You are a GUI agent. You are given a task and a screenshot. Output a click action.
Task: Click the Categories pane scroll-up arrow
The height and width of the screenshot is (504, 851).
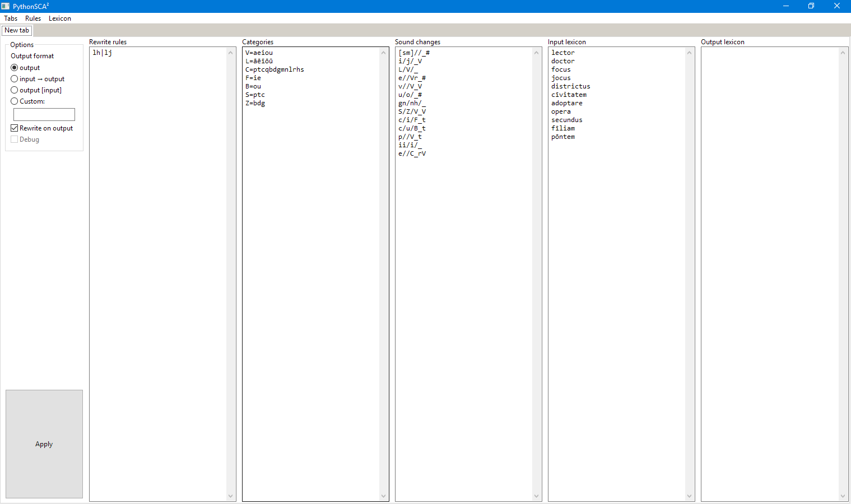coord(383,52)
